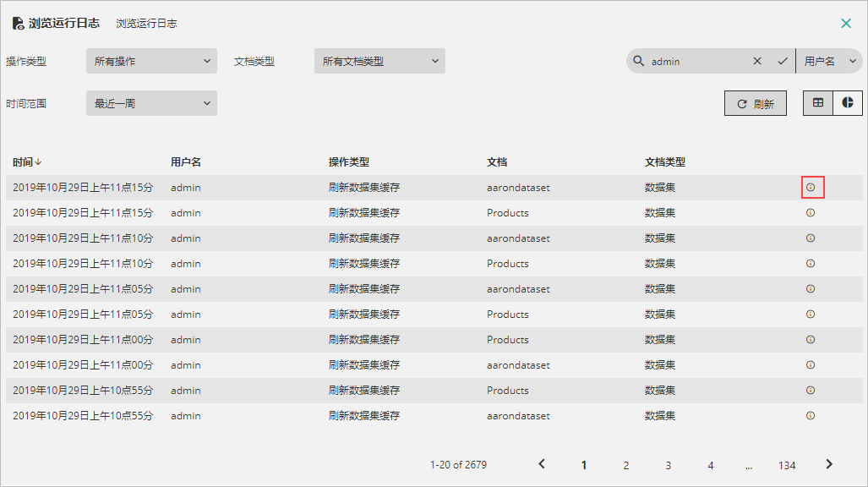Click info icon for first aarondataset row
868x487 pixels.
click(811, 187)
